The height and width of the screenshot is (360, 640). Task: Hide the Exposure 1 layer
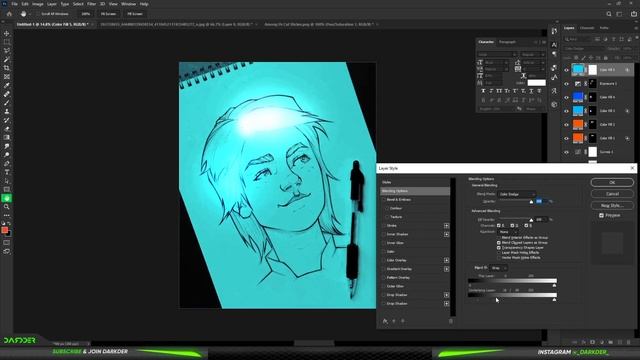click(x=566, y=84)
